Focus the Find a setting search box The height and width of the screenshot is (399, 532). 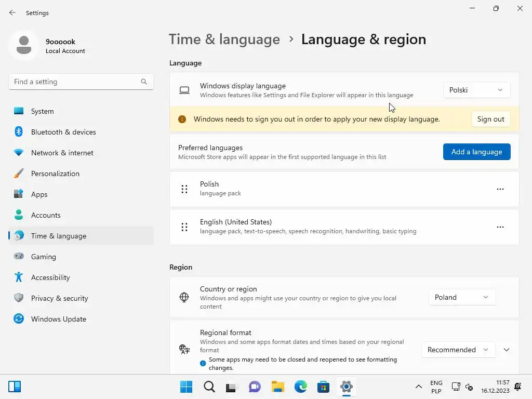point(81,82)
